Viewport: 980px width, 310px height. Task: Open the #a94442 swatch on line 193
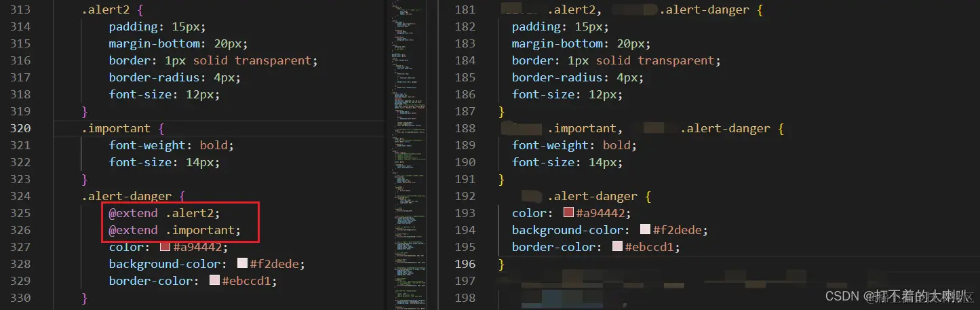coord(568,213)
